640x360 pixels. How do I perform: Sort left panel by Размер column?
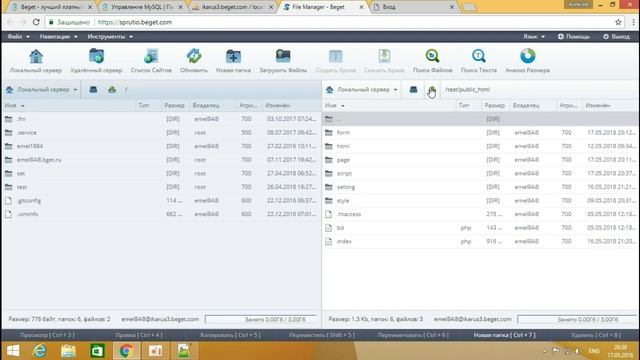tap(175, 105)
